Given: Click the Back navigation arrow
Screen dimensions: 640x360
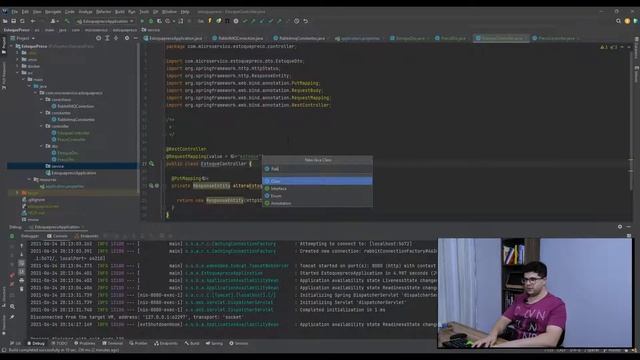Looking at the screenshot, I should (33, 21).
